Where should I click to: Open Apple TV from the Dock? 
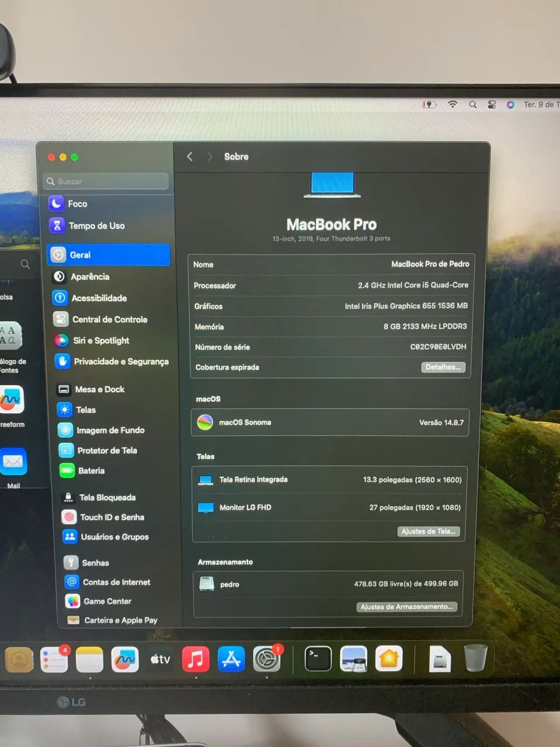pyautogui.click(x=160, y=659)
